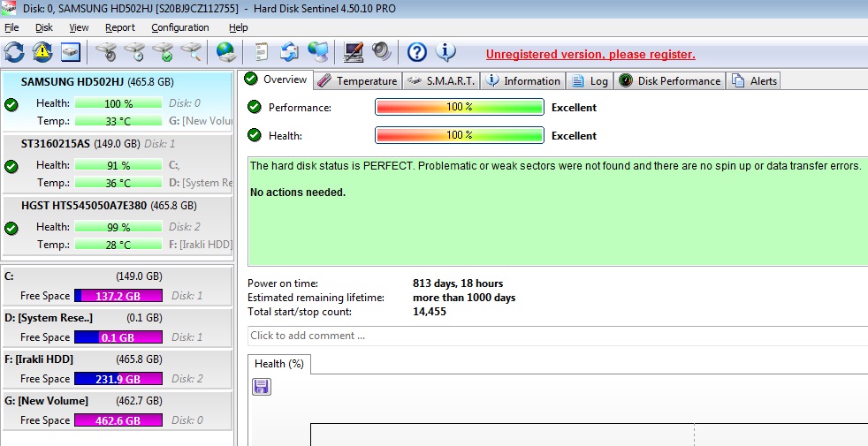Click green check icon beside the Health bar in Overview

coord(255,135)
